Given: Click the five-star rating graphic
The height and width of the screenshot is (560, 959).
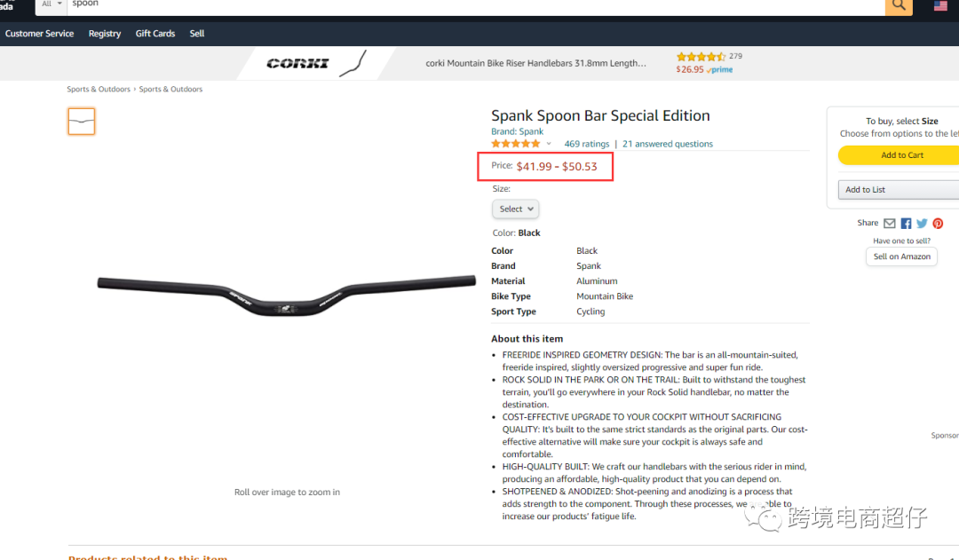Looking at the screenshot, I should pos(516,144).
